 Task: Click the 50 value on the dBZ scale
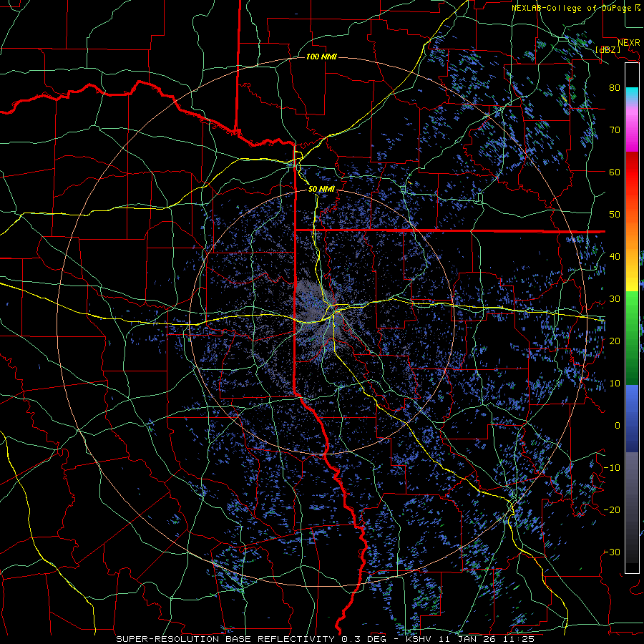click(x=615, y=215)
